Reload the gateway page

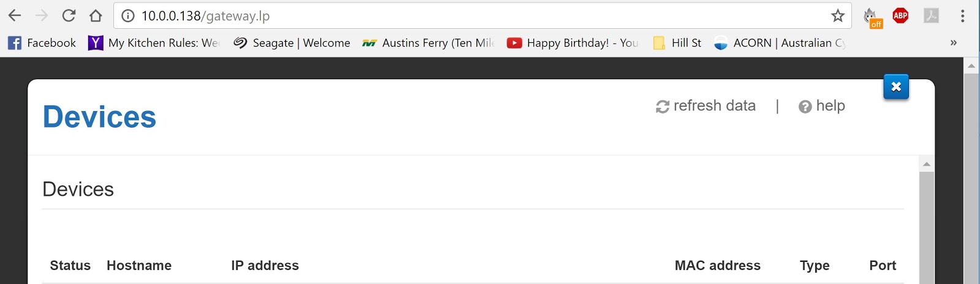pyautogui.click(x=69, y=16)
